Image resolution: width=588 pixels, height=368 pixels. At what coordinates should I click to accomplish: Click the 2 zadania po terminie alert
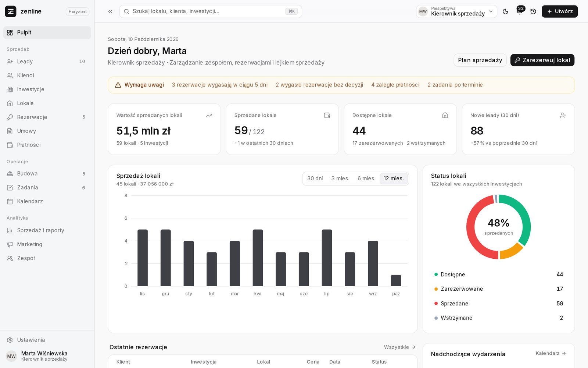455,85
